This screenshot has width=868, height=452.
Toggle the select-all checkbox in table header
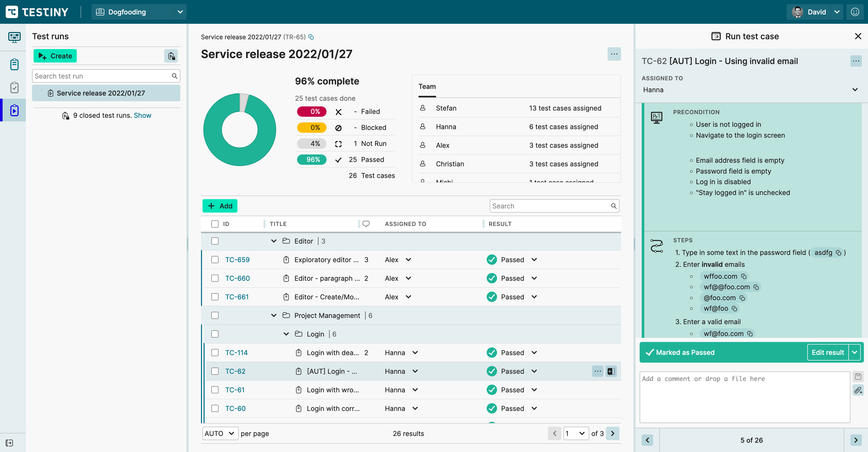[215, 224]
